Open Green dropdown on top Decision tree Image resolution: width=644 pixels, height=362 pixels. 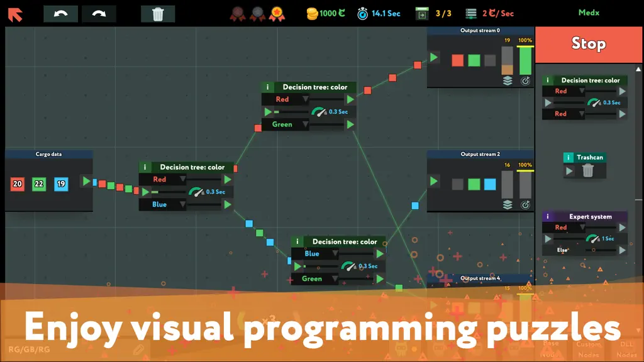(286, 124)
